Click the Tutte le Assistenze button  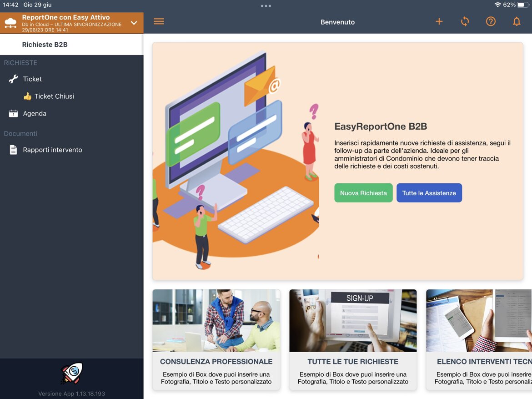click(429, 193)
